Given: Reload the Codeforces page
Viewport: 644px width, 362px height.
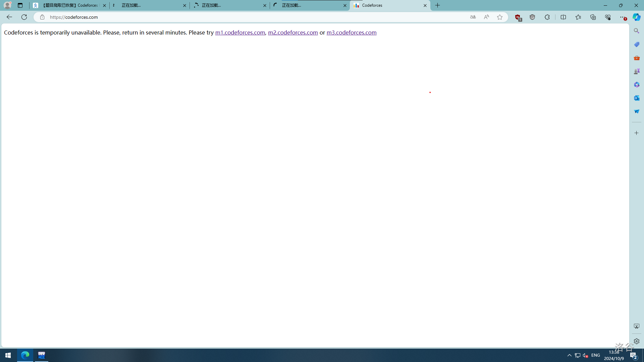Looking at the screenshot, I should click(24, 17).
